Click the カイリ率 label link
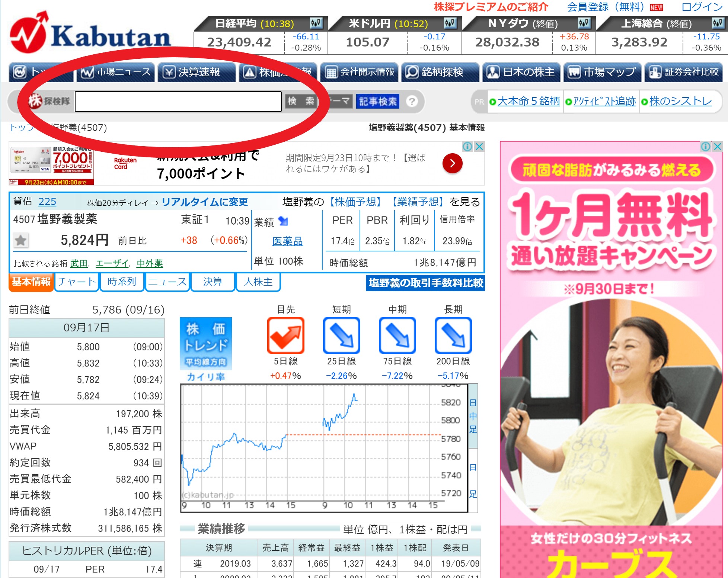The width and height of the screenshot is (728, 578). click(x=206, y=377)
